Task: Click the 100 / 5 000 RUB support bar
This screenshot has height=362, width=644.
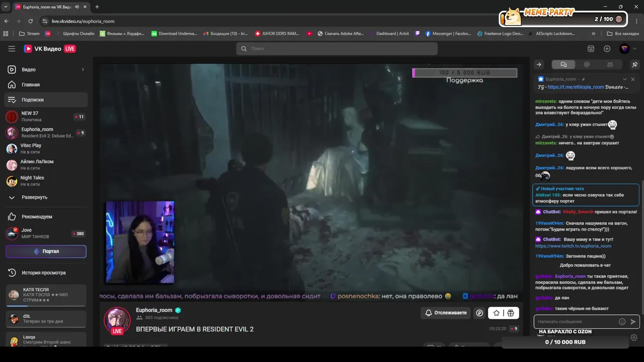Action: click(x=465, y=73)
